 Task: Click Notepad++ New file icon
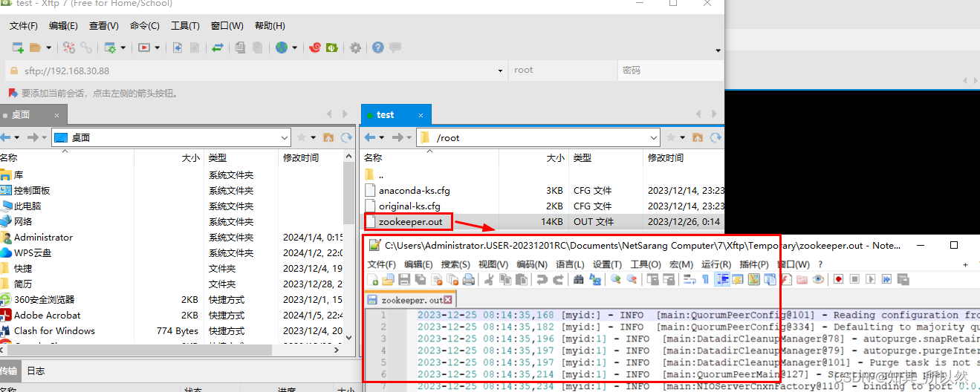click(371, 280)
